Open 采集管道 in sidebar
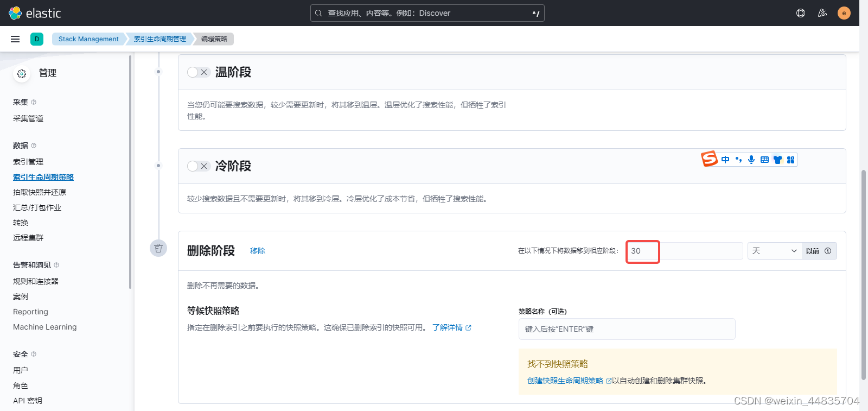The height and width of the screenshot is (411, 868). coord(28,118)
